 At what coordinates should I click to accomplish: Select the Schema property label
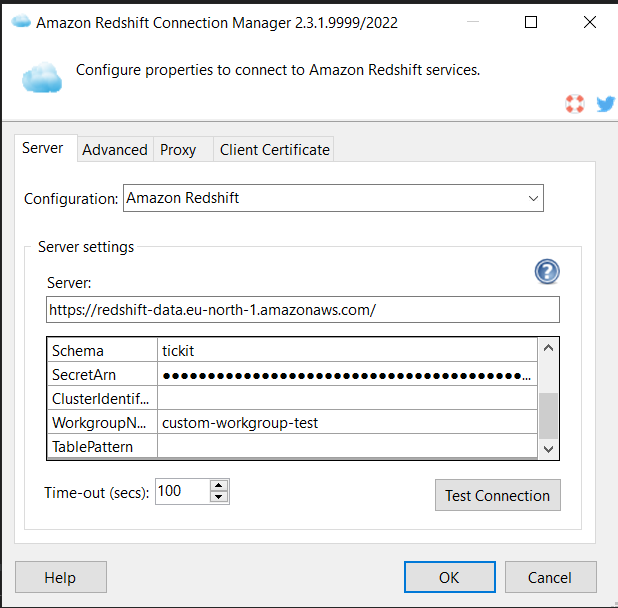click(102, 350)
